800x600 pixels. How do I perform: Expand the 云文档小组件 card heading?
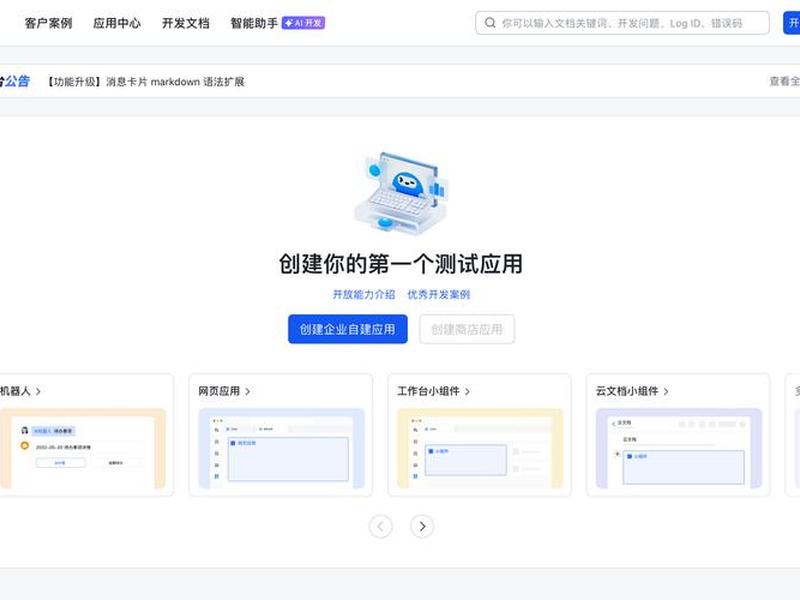pyautogui.click(x=633, y=391)
